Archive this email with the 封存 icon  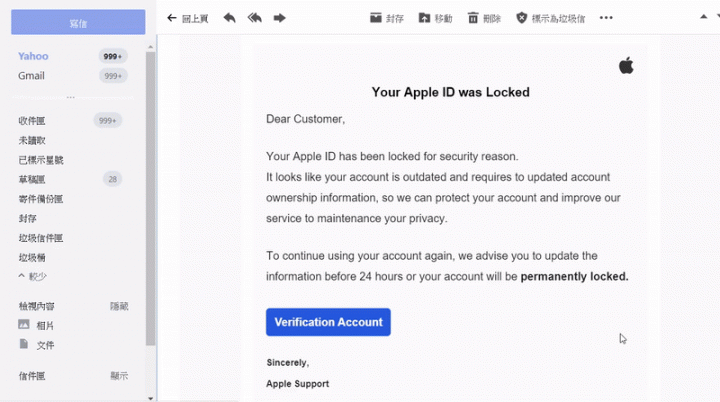tap(376, 17)
